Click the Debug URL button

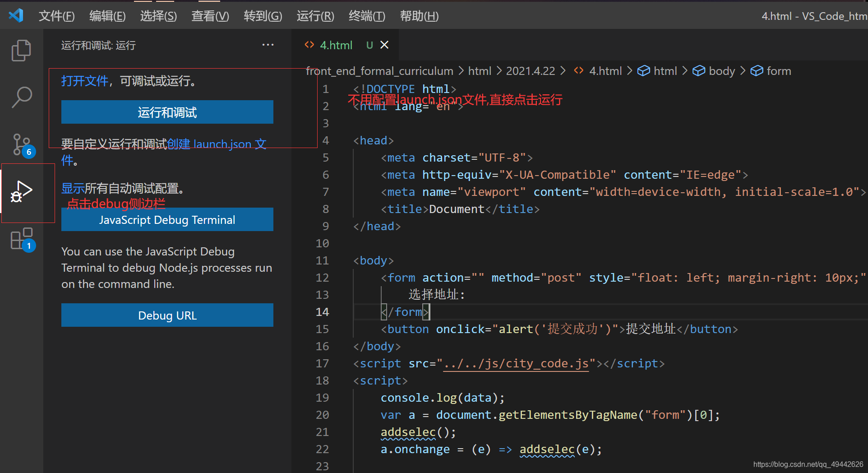(x=167, y=315)
